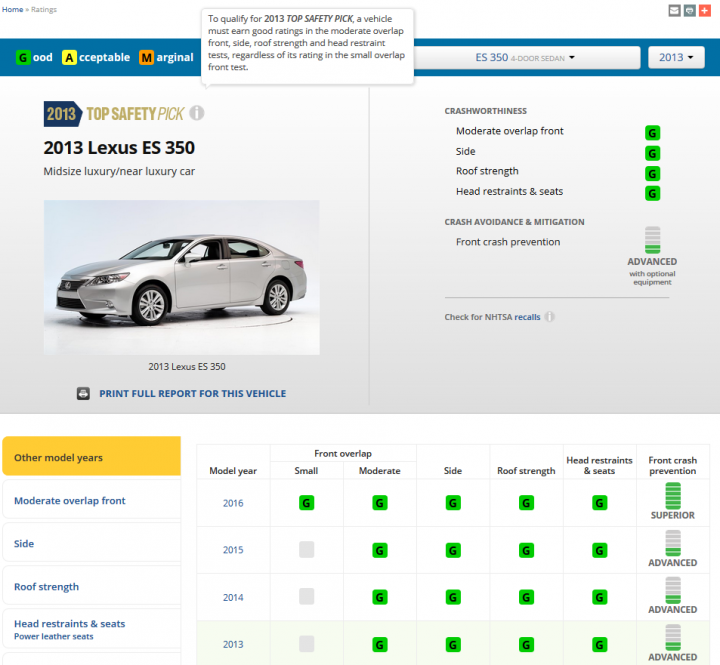Image resolution: width=720 pixels, height=665 pixels.
Task: Click the 2013 Lexus ES 350 heading
Action: (x=119, y=148)
